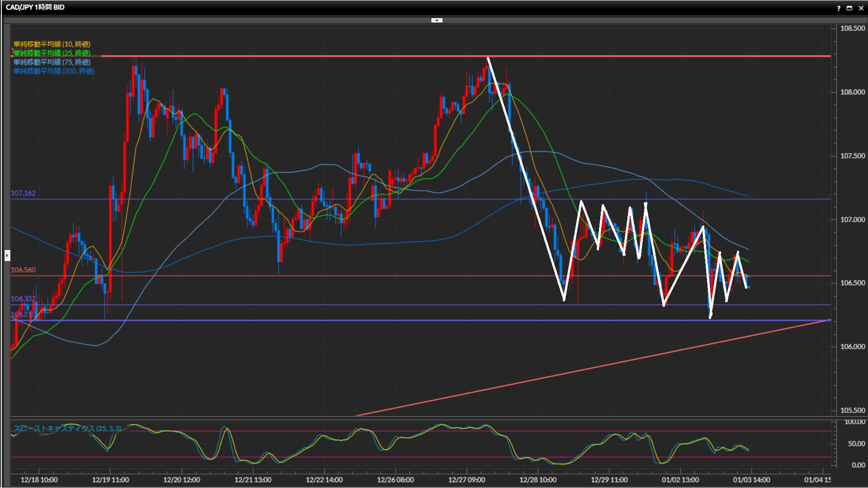Select the orange 10-period moving average label

(52, 44)
